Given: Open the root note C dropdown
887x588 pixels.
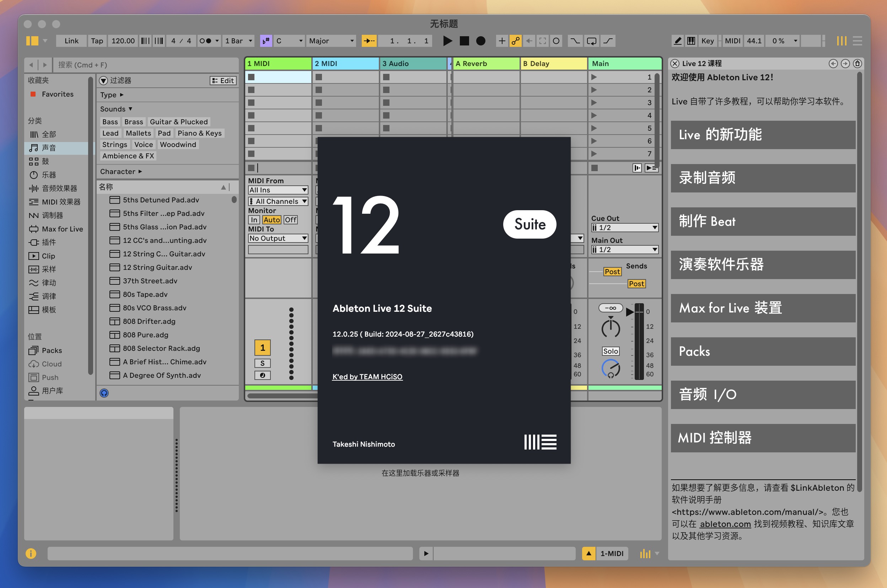Looking at the screenshot, I should click(x=289, y=41).
